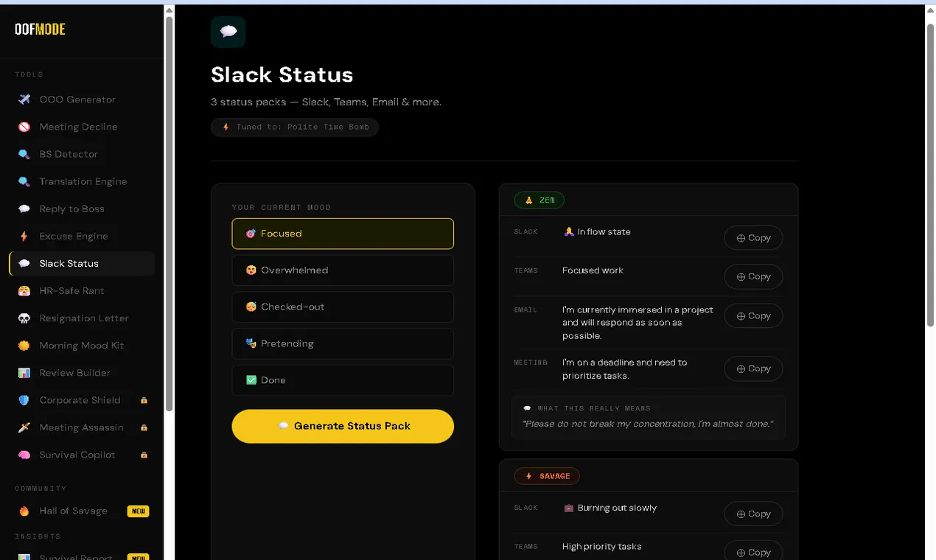Click the sun icon beside Morning Mood Kit
The image size is (936, 560).
24,345
